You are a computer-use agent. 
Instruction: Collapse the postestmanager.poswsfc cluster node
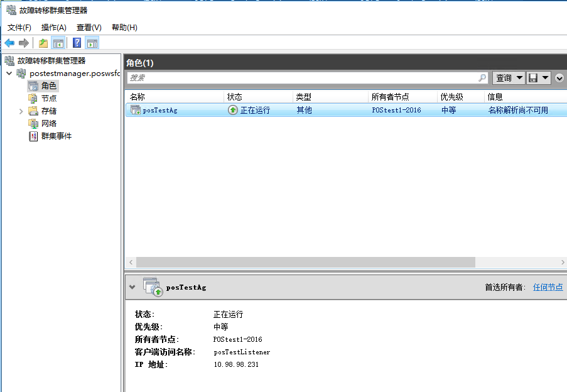tap(9, 73)
